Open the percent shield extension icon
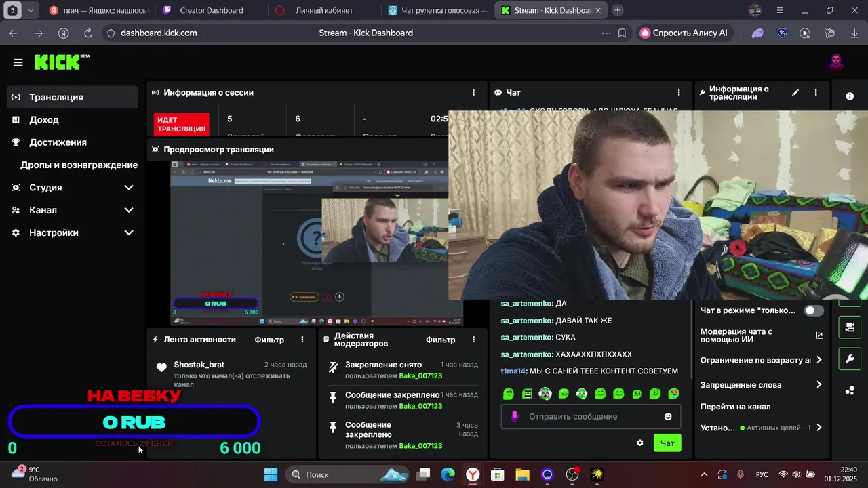Screen dimensions: 868x488 (x=782, y=33)
